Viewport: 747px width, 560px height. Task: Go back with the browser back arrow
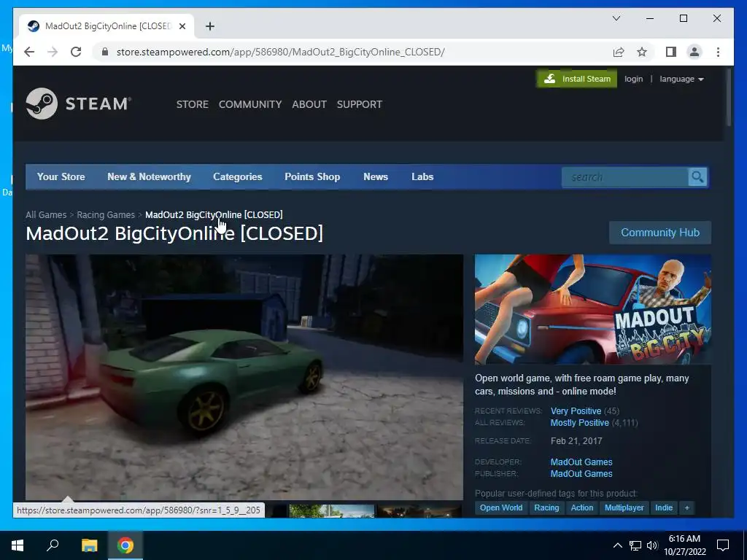[29, 52]
